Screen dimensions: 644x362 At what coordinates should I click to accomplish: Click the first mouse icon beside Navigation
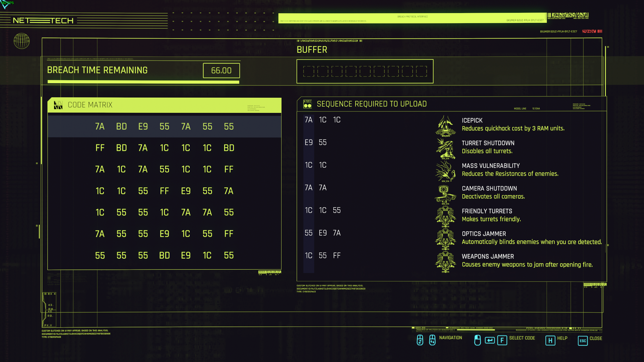(420, 340)
